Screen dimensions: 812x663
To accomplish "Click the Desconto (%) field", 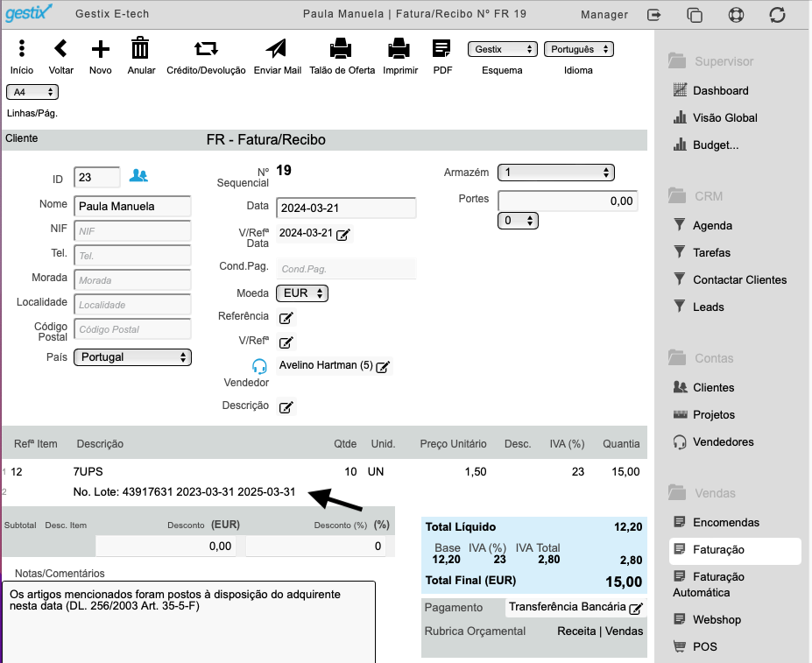I will pyautogui.click(x=315, y=546).
